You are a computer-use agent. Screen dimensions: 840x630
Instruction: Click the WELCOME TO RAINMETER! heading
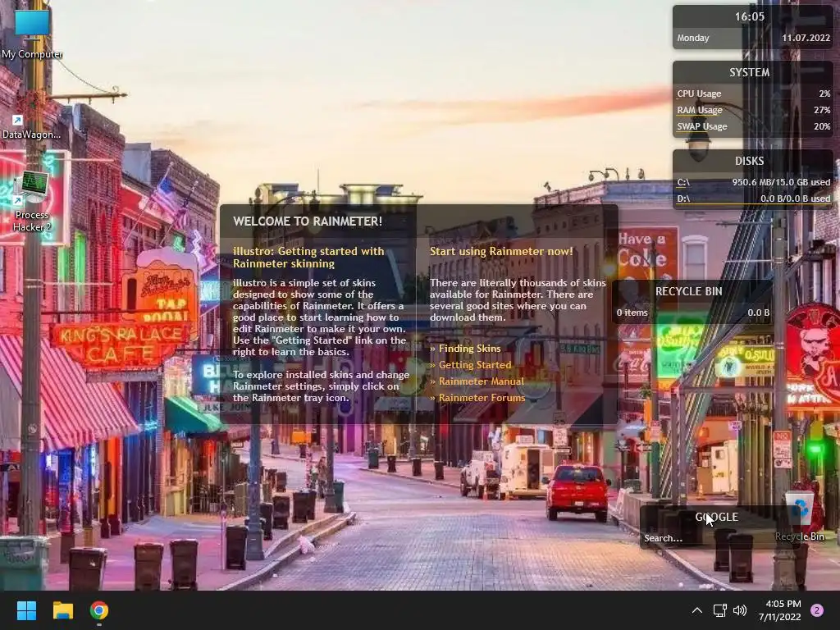308,221
